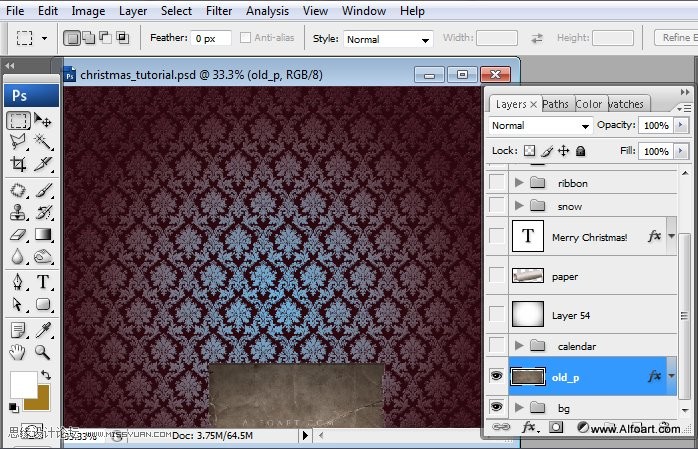Click the Refine Edge button

pyautogui.click(x=676, y=38)
